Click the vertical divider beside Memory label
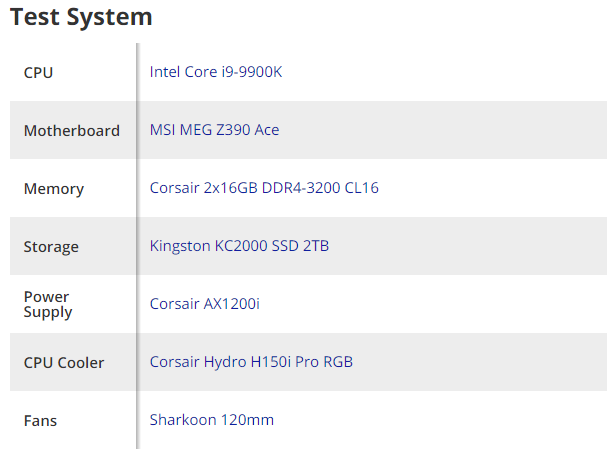Screen dimensions: 616x455 138,188
